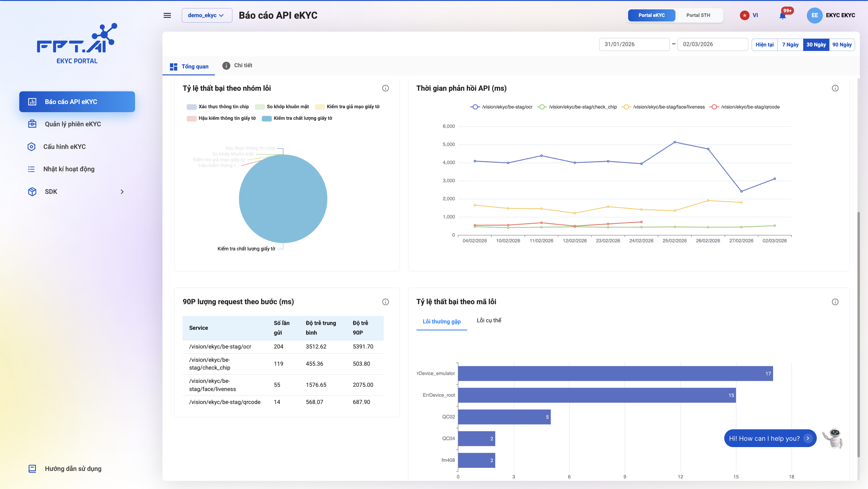The width and height of the screenshot is (868, 489).
Task: Click the chatbot robot icon
Action: click(833, 438)
